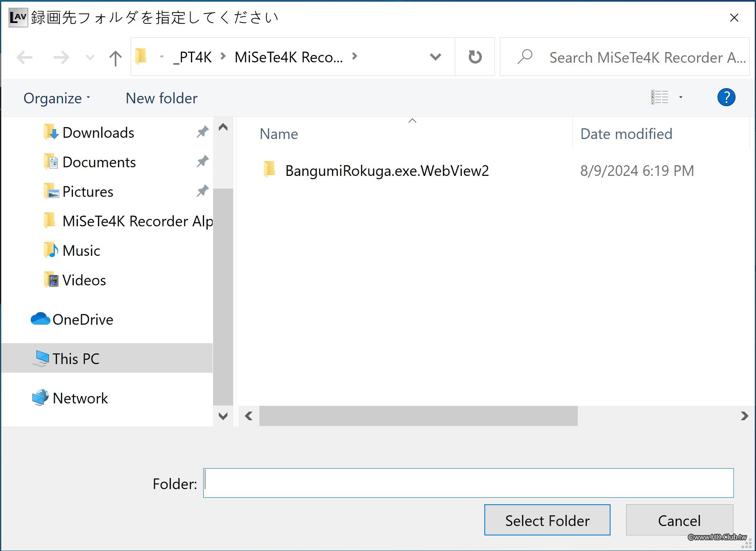Open the _PT4K breadcrumb folder
Image resolution: width=756 pixels, height=551 pixels.
point(193,57)
